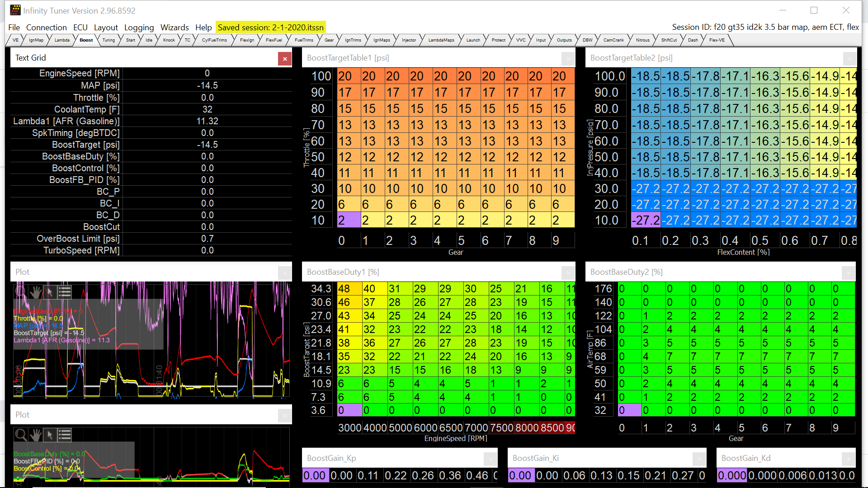
Task: Open the Logging menu
Action: pyautogui.click(x=139, y=28)
